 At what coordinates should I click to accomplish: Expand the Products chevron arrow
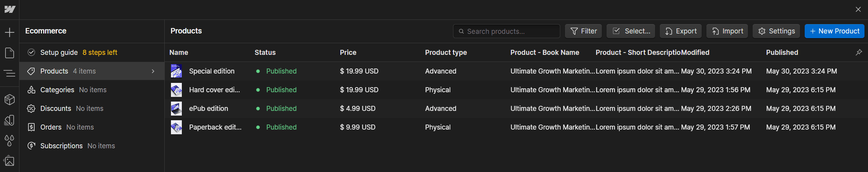(x=153, y=71)
